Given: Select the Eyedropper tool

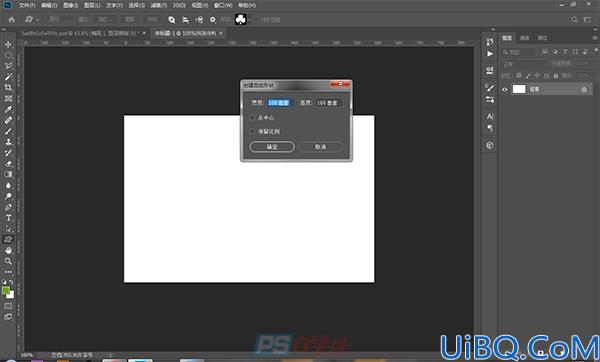Looking at the screenshot, I should [8, 109].
